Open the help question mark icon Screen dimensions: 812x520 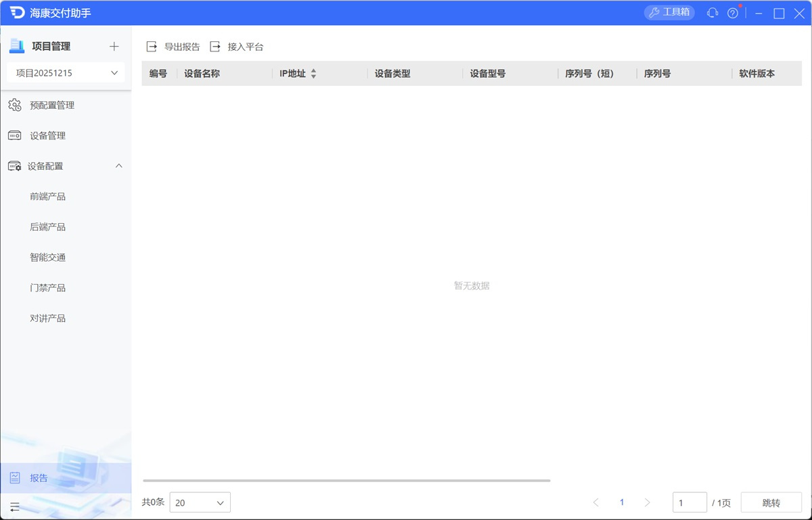point(732,14)
